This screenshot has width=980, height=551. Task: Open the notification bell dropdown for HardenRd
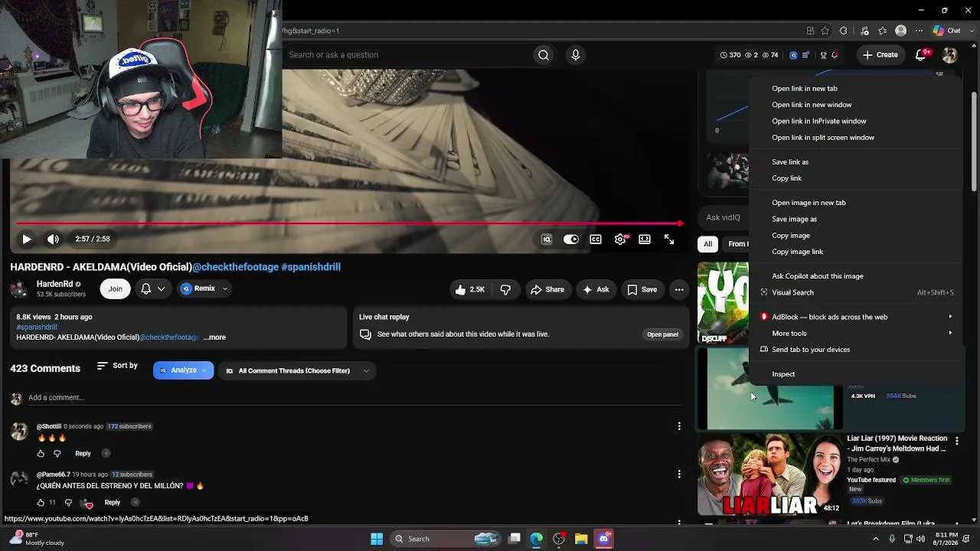coord(152,289)
